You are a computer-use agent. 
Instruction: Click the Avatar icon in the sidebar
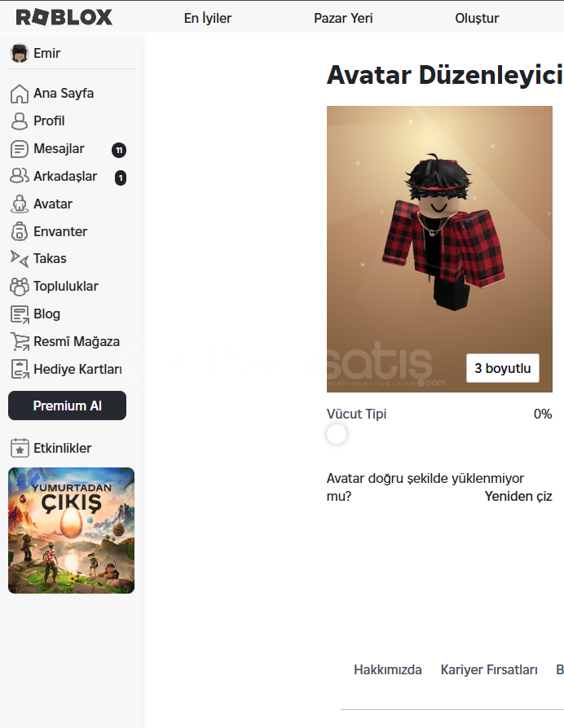[x=19, y=204]
